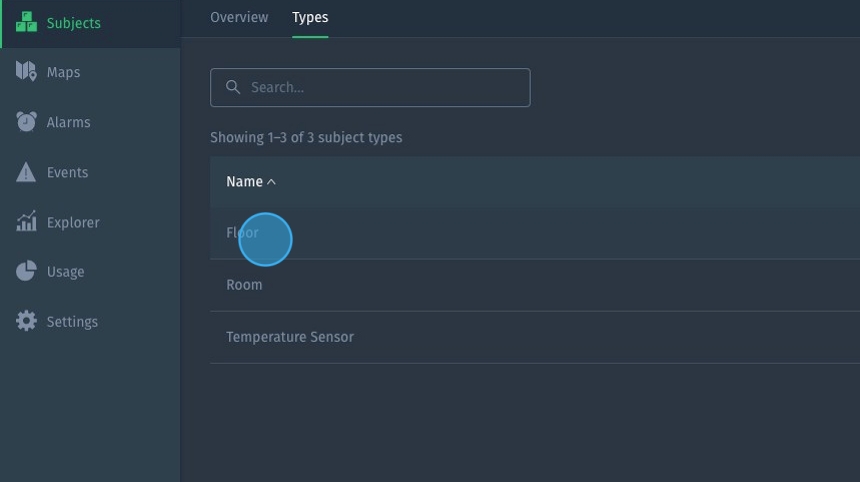Open the Alarms menu label
The image size is (860, 482).
[x=68, y=122]
